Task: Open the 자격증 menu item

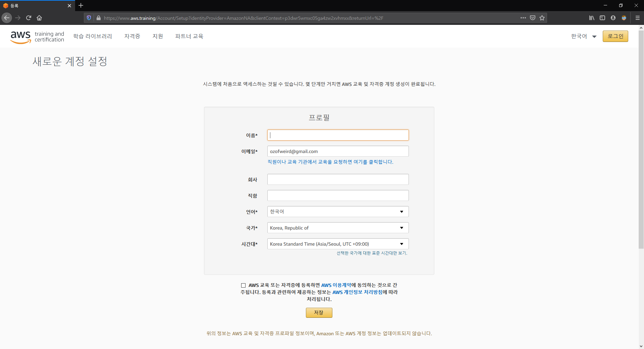Action: (132, 36)
